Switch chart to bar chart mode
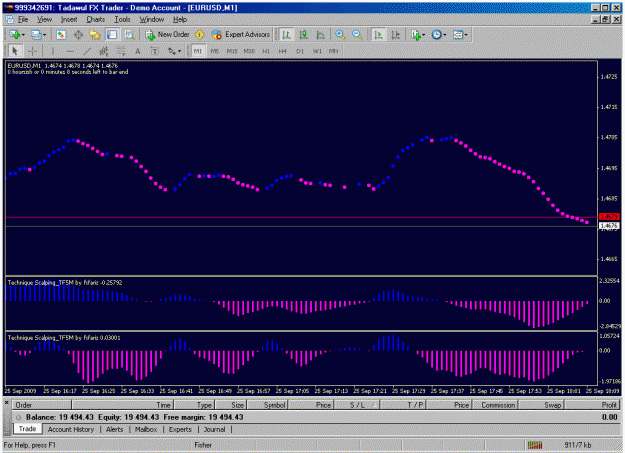The width and height of the screenshot is (625, 453). click(286, 35)
